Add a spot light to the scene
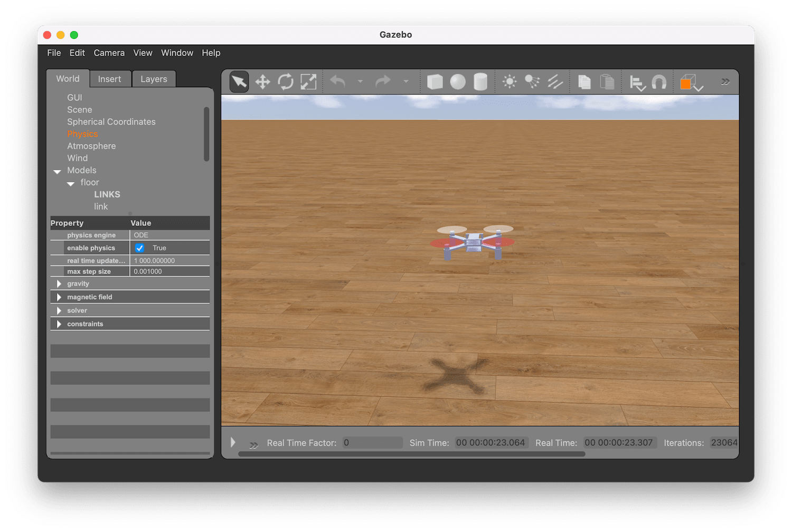The width and height of the screenshot is (792, 532). tap(532, 82)
